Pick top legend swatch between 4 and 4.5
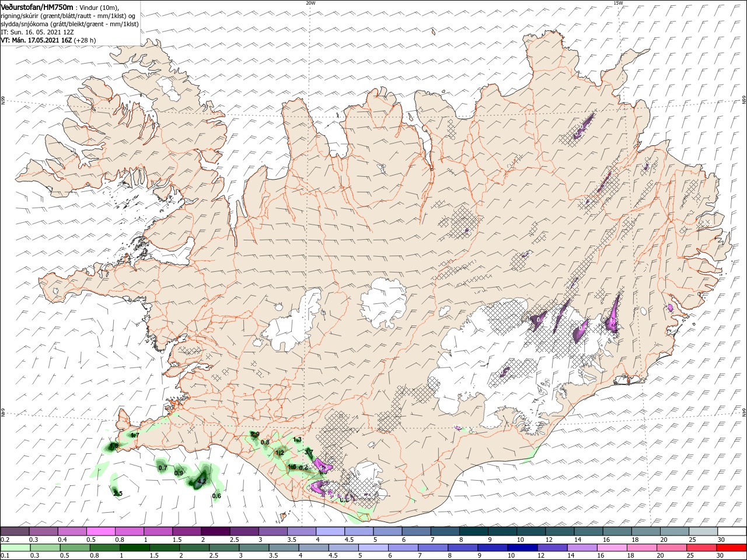Viewport: 747px width, 560px height. 329,531
